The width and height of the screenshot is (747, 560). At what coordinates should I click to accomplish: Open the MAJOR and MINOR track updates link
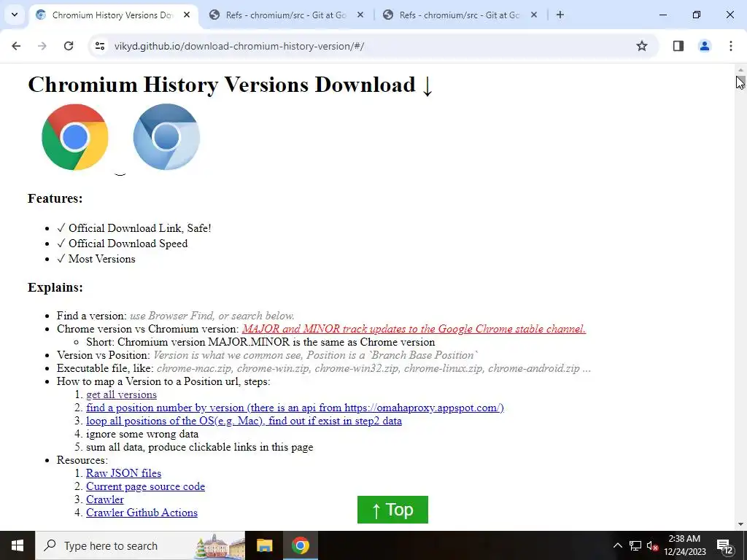point(414,329)
